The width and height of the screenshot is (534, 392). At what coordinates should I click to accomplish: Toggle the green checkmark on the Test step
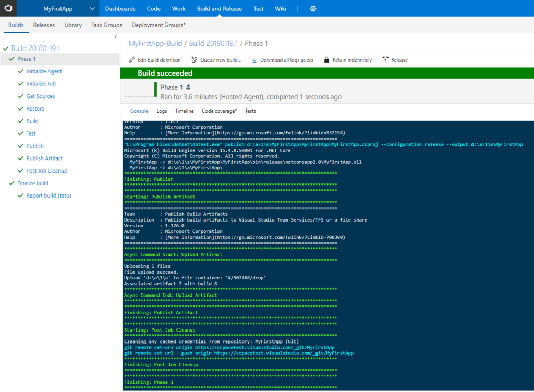(20, 133)
